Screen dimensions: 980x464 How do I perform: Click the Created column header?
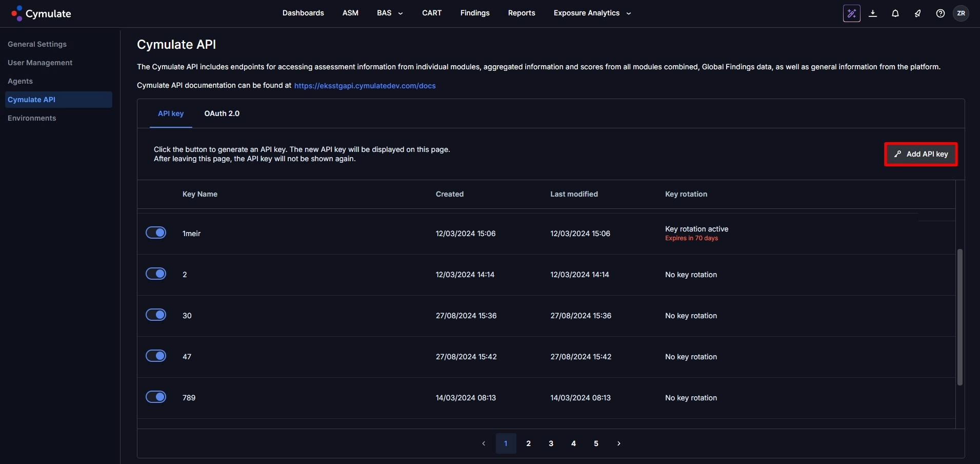tap(450, 194)
